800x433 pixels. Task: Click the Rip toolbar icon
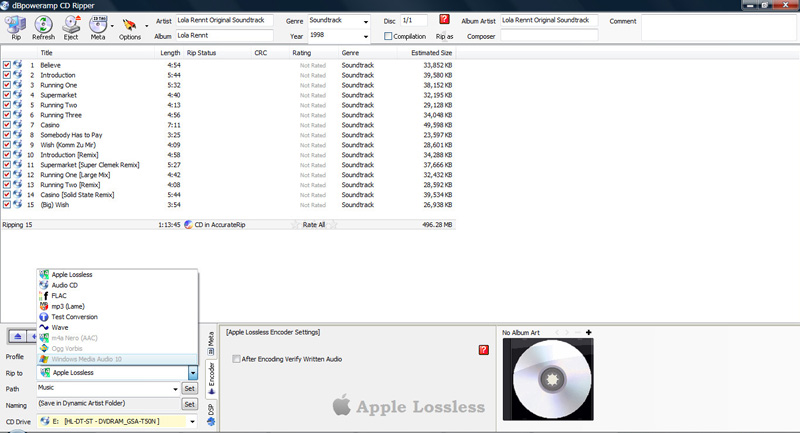tap(15, 26)
